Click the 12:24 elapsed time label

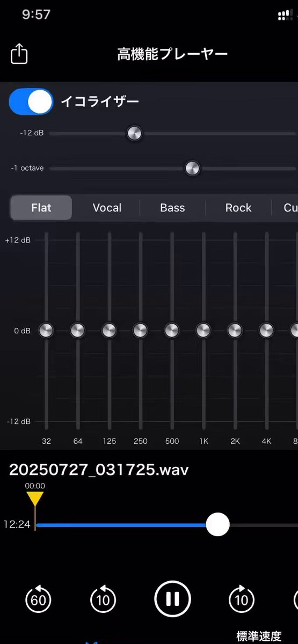click(17, 525)
